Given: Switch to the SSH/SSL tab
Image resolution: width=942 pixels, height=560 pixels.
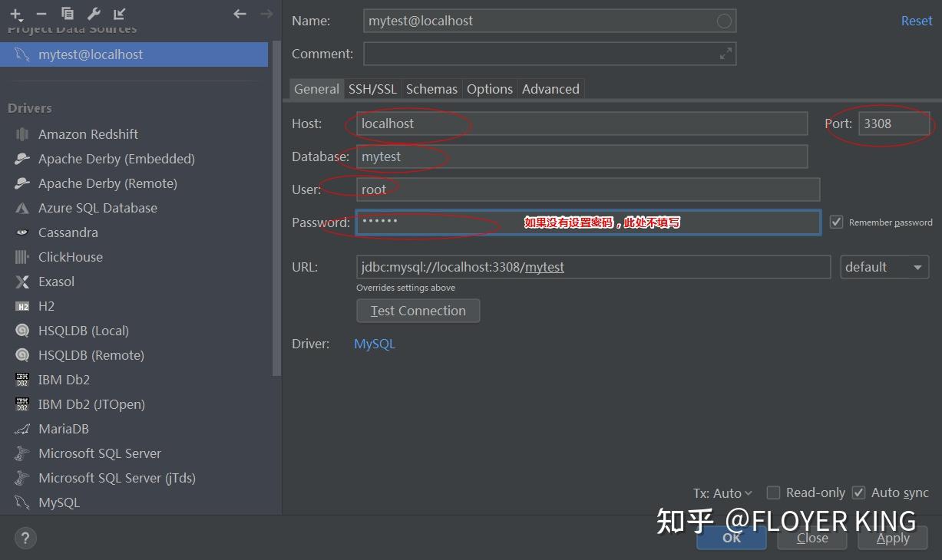Looking at the screenshot, I should pyautogui.click(x=372, y=88).
